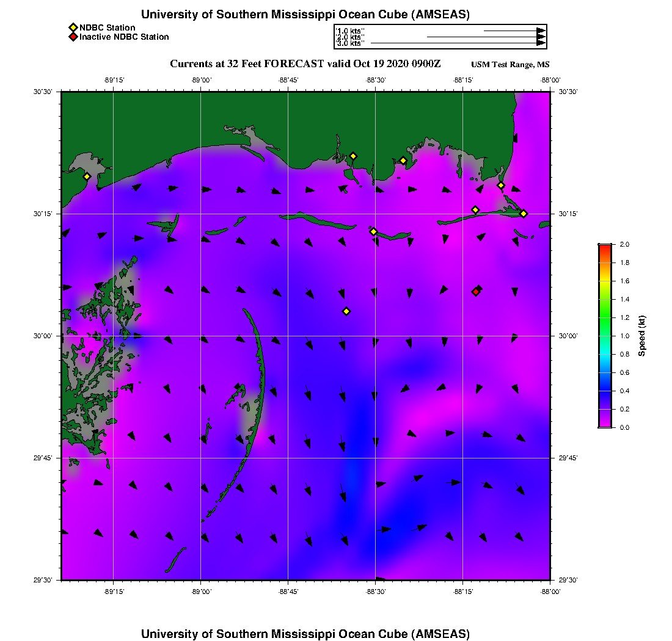The height and width of the screenshot is (641, 672).
Task: Click the "USM Test Range, MS" label
Action: [510, 65]
